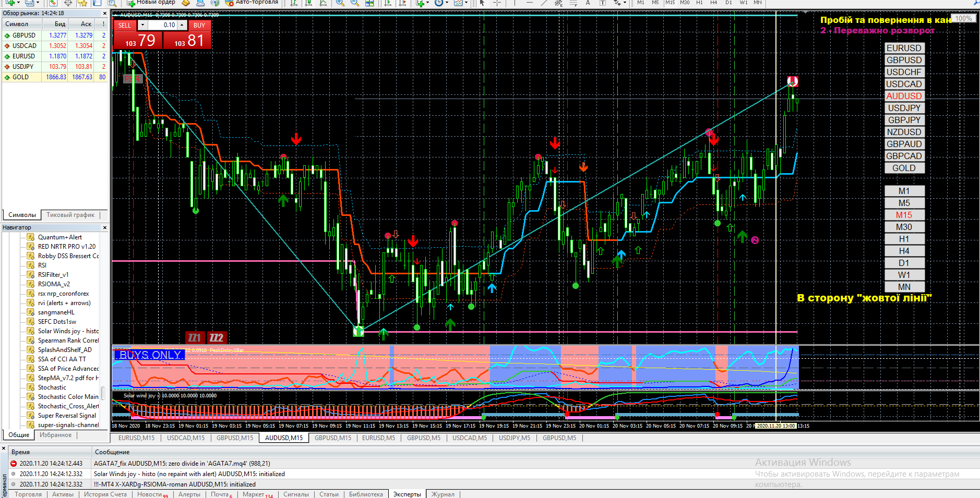Click the GOLD symbol chart button
Viewport: 980px width, 498px height.
[x=904, y=168]
